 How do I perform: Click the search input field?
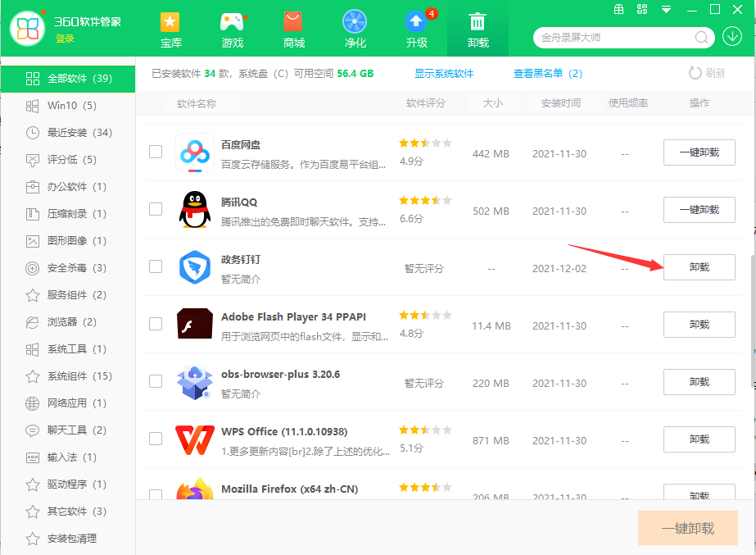[616, 38]
